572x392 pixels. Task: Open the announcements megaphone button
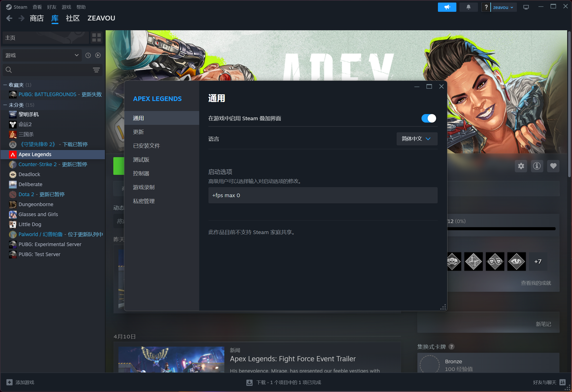[x=447, y=7]
